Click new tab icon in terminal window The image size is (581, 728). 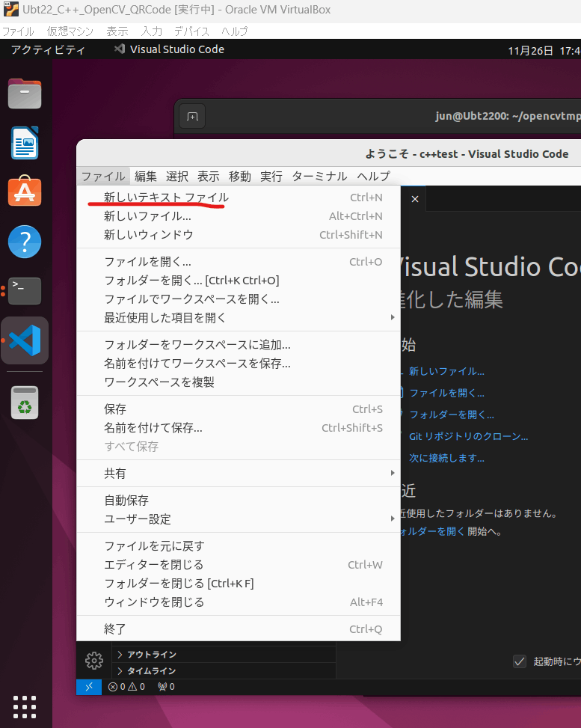192,116
